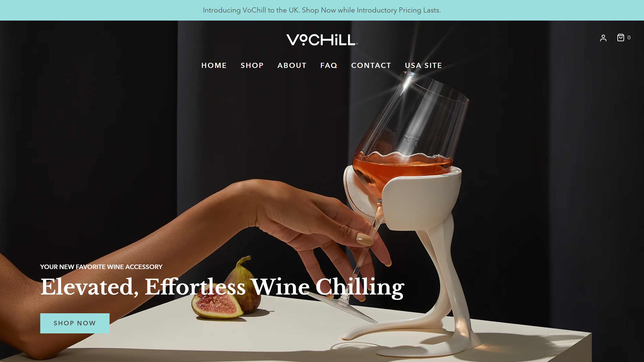
Task: Click the SHOP NOW button
Action: tap(75, 323)
